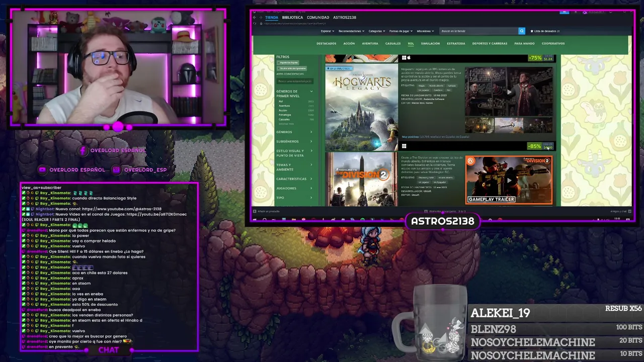This screenshot has width=644, height=362.
Task: Open the 'Categorías' dropdown menu
Action: (x=376, y=31)
